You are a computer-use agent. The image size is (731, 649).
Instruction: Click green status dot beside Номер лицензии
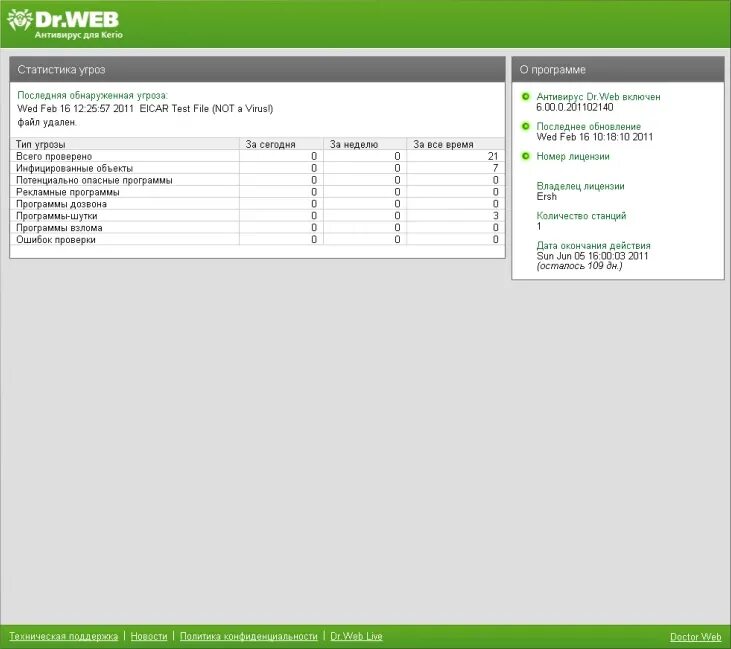point(525,156)
